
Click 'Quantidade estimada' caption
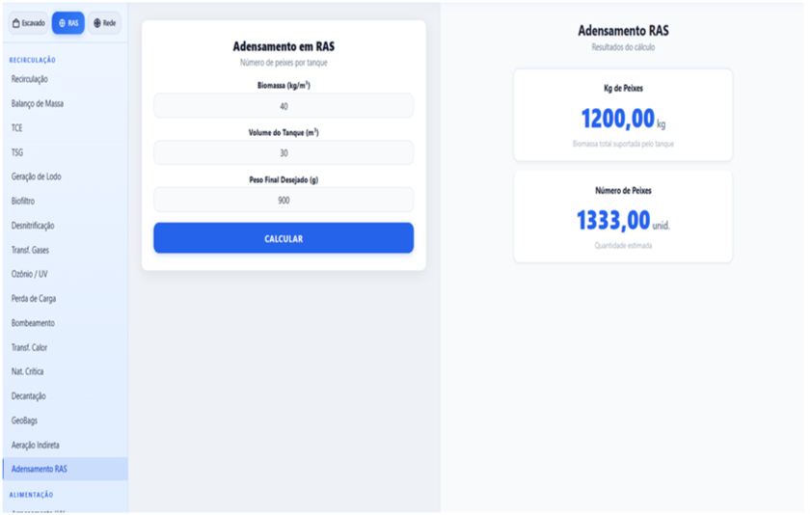tap(623, 246)
